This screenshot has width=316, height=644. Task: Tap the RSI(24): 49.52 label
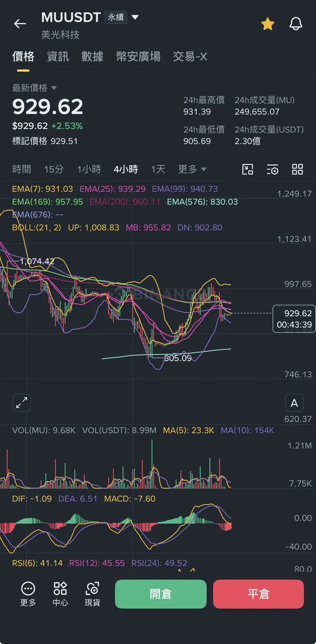[159, 563]
